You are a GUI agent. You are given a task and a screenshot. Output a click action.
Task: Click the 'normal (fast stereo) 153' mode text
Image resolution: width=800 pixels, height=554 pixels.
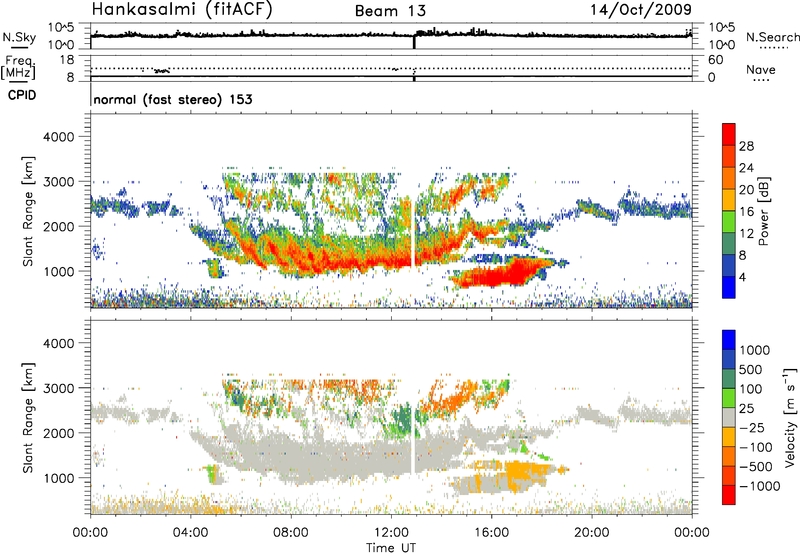click(173, 99)
